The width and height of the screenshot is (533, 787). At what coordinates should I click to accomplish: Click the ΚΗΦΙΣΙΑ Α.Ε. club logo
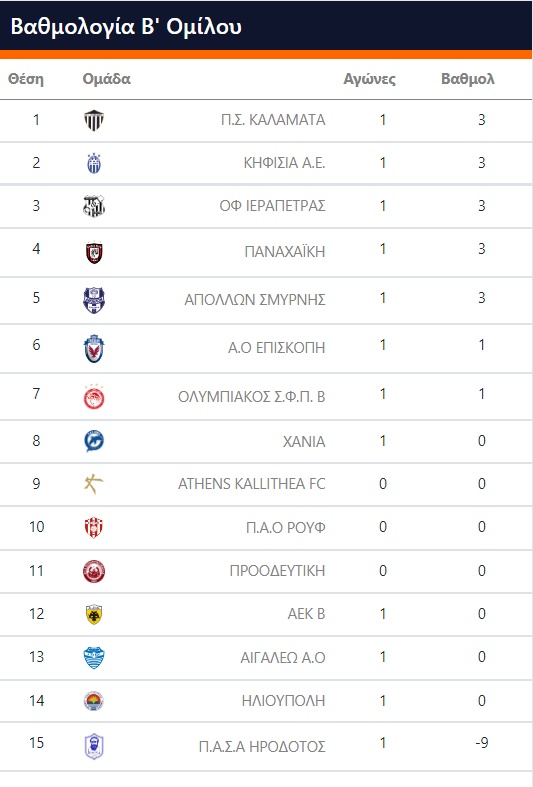(x=94, y=164)
